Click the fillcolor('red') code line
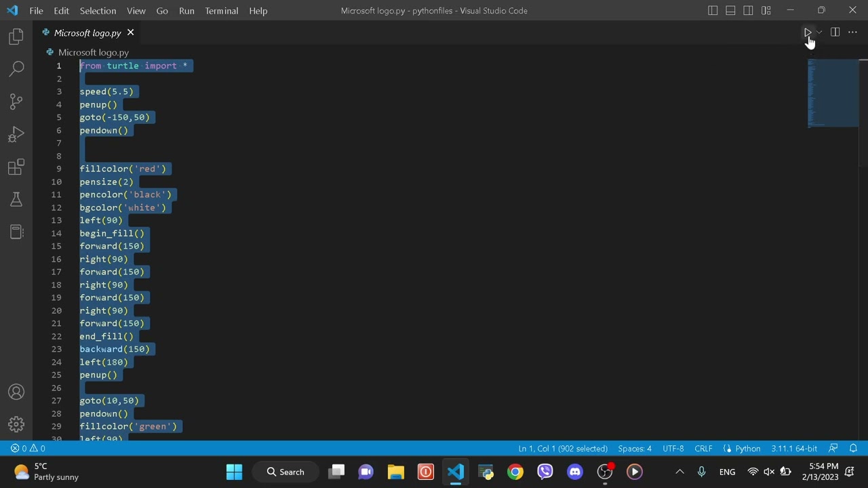 123,169
